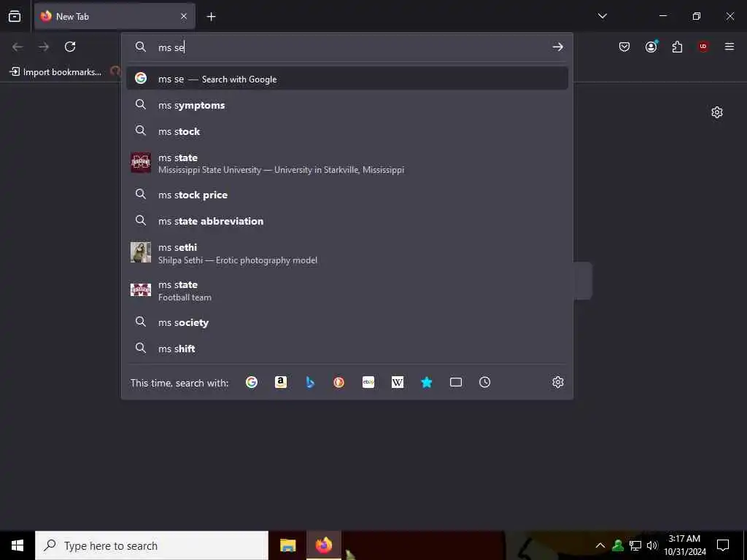
Task: Open the list all tabs chevron
Action: [602, 16]
